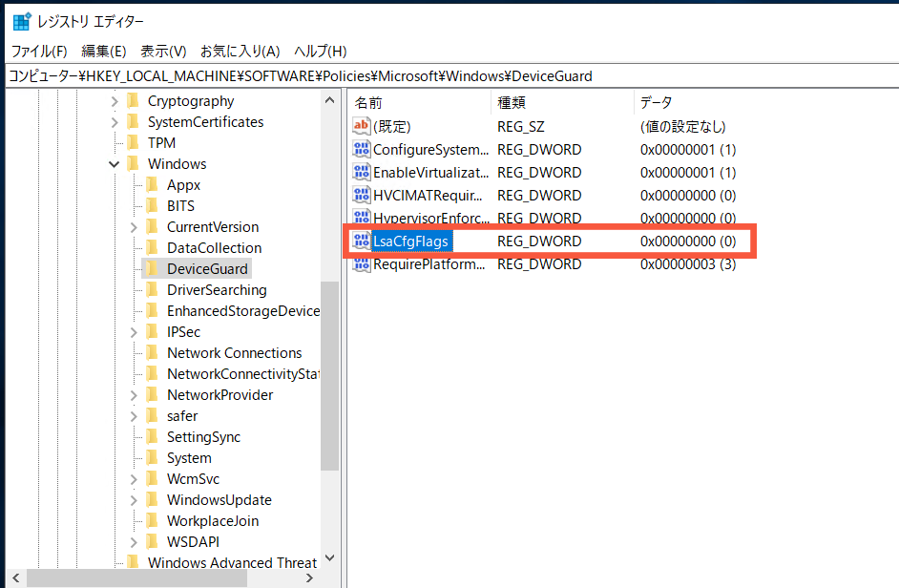
Task: Select the WindowsUpdate key in tree
Action: point(219,500)
